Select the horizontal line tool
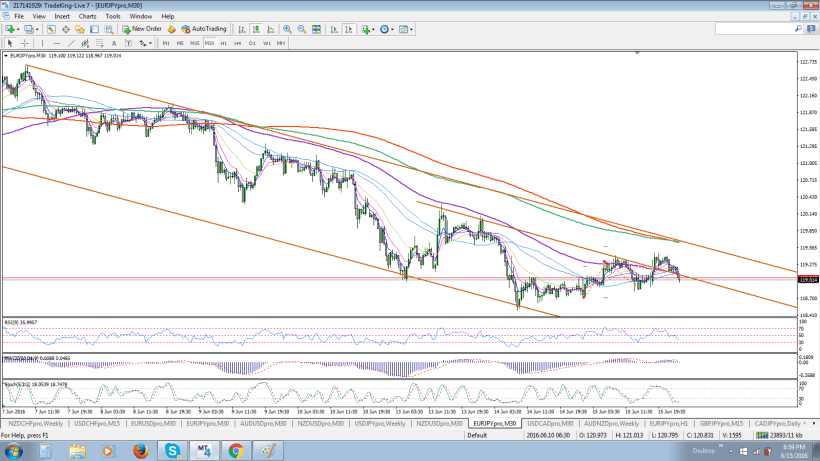Viewport: 820px width, 461px height. pos(56,43)
